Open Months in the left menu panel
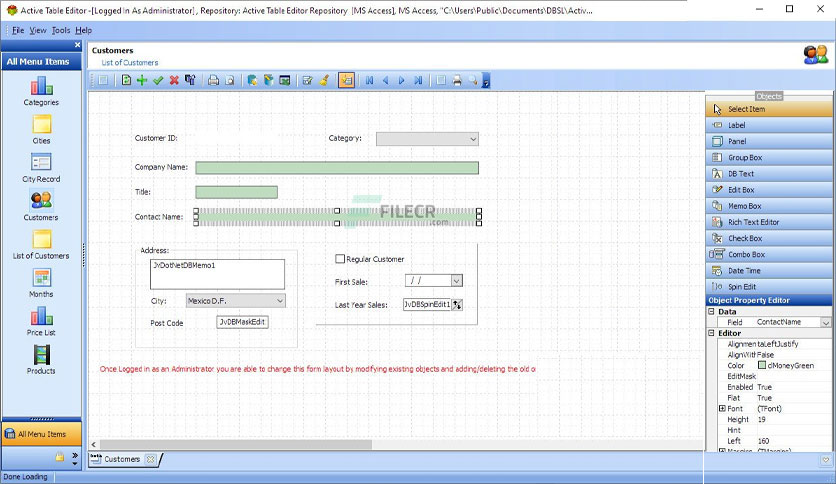The height and width of the screenshot is (484, 836). pyautogui.click(x=41, y=283)
